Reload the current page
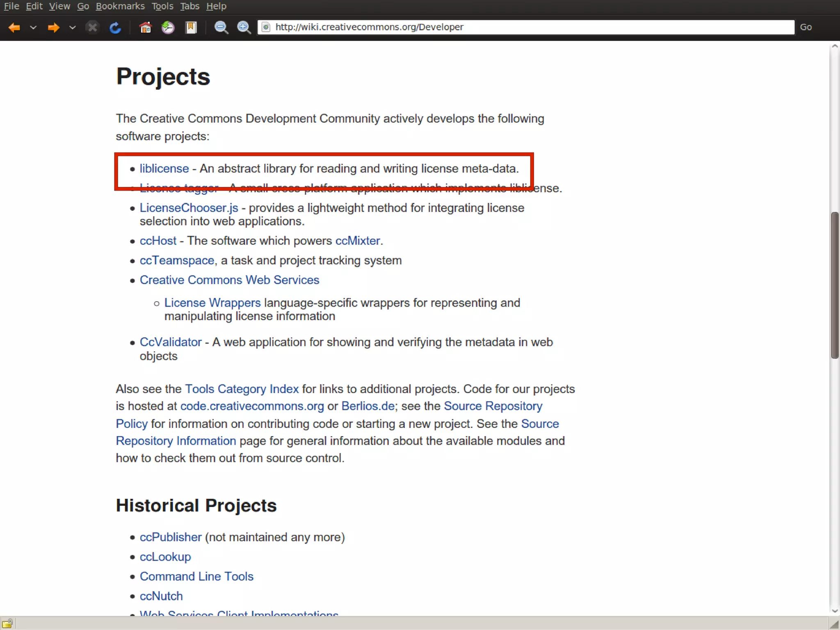Viewport: 840px width, 630px height. [115, 27]
